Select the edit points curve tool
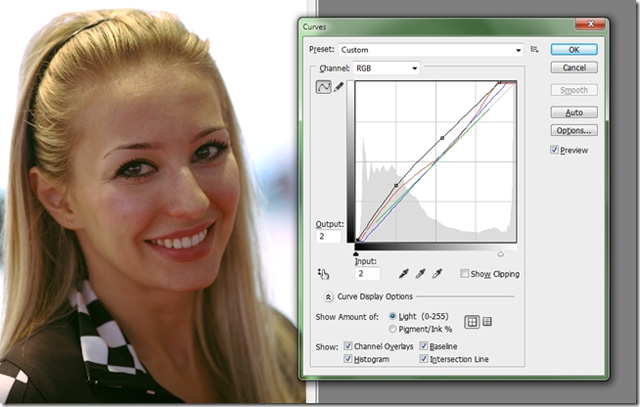640x407 pixels. tap(323, 87)
